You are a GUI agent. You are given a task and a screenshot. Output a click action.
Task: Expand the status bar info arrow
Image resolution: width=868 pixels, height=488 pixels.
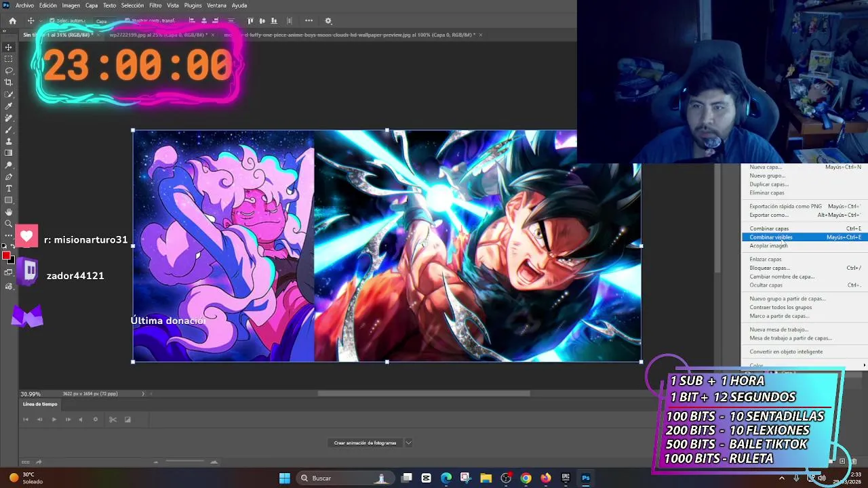click(x=142, y=394)
